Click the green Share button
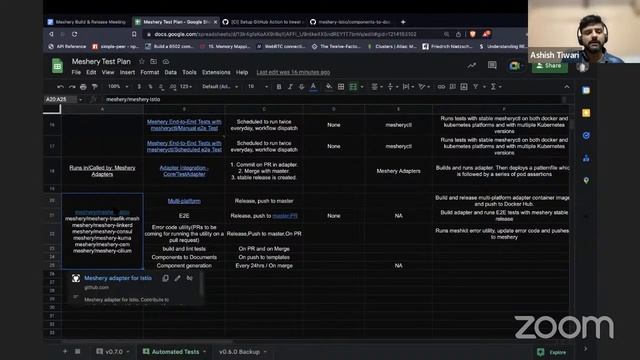The height and width of the screenshot is (360, 640). coord(549,66)
